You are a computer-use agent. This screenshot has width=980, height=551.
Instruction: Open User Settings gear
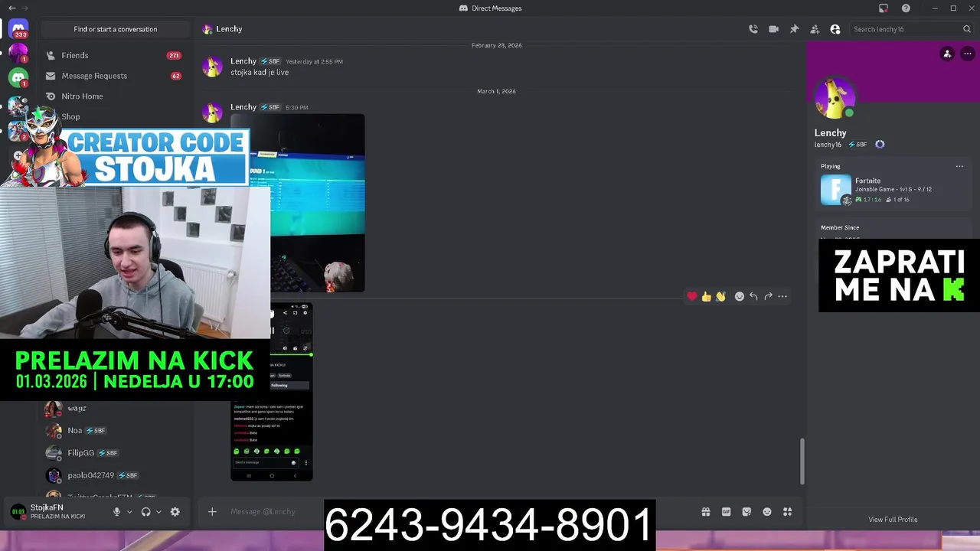tap(175, 512)
